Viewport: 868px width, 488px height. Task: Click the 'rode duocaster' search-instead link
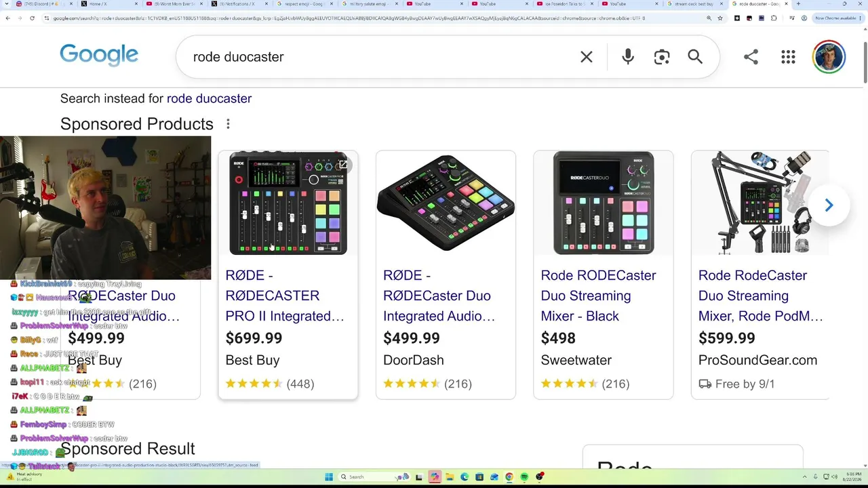209,98
